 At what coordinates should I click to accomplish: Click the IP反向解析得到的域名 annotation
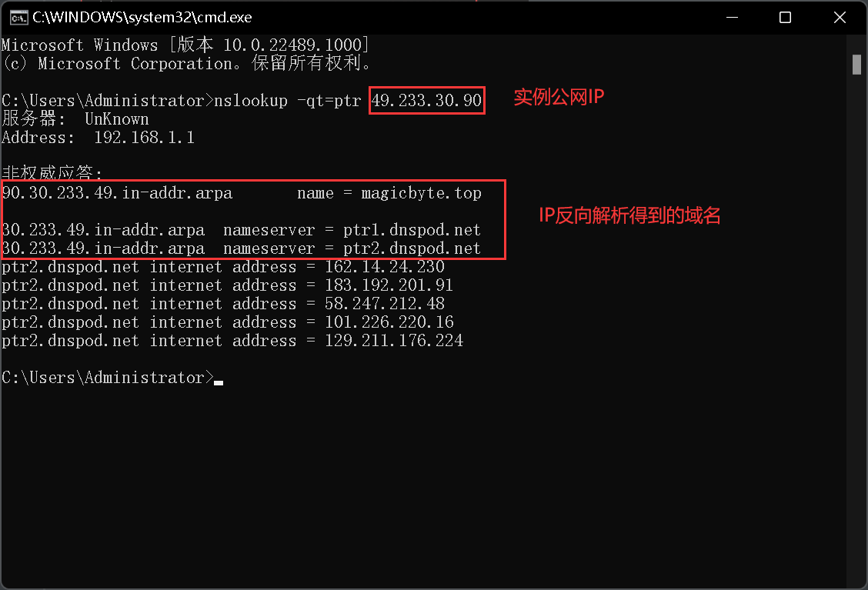[630, 216]
